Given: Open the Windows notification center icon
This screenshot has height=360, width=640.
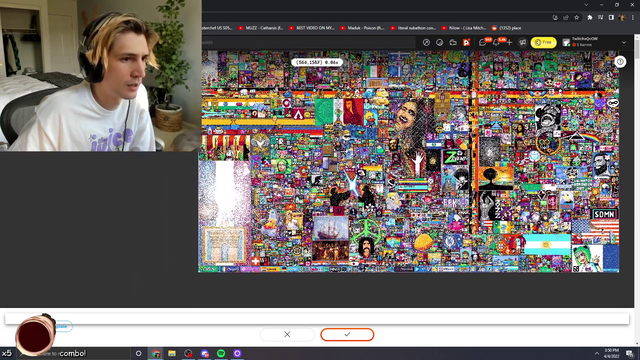Looking at the screenshot, I should coord(630,353).
